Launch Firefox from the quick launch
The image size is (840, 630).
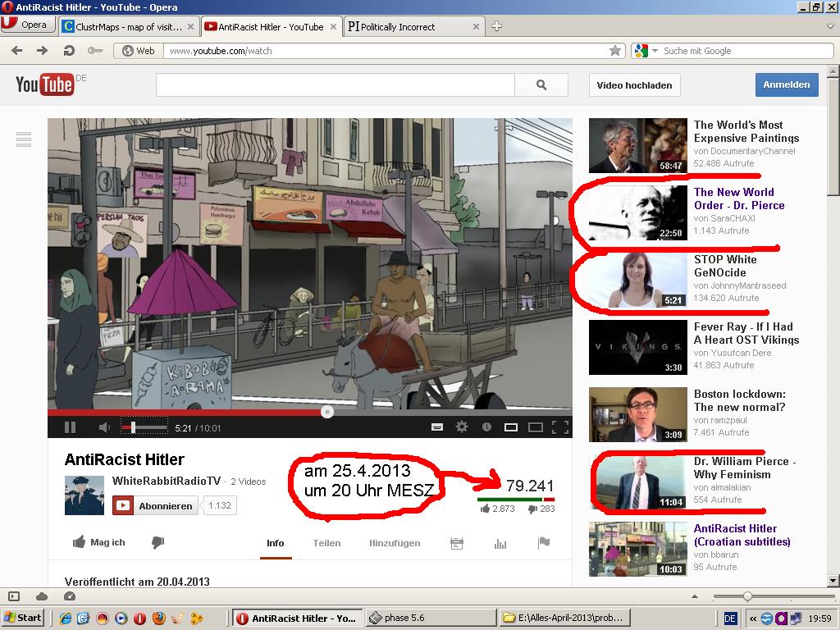tap(158, 619)
